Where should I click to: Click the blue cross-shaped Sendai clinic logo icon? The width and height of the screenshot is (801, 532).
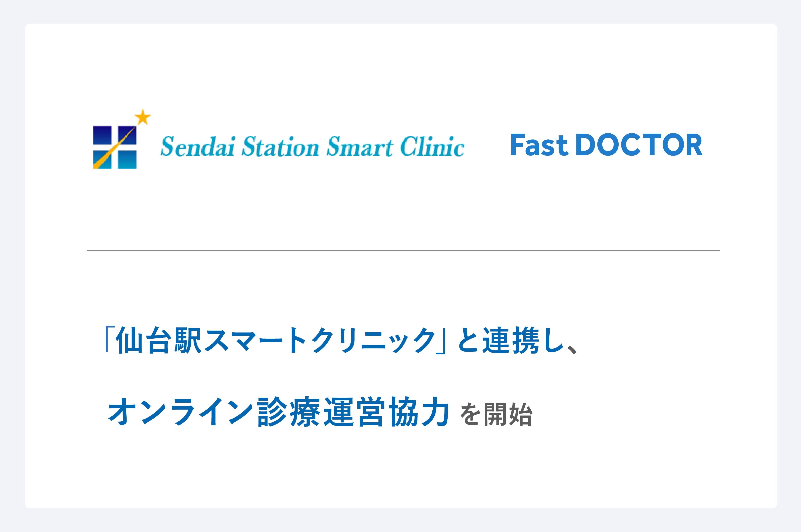coord(115,147)
